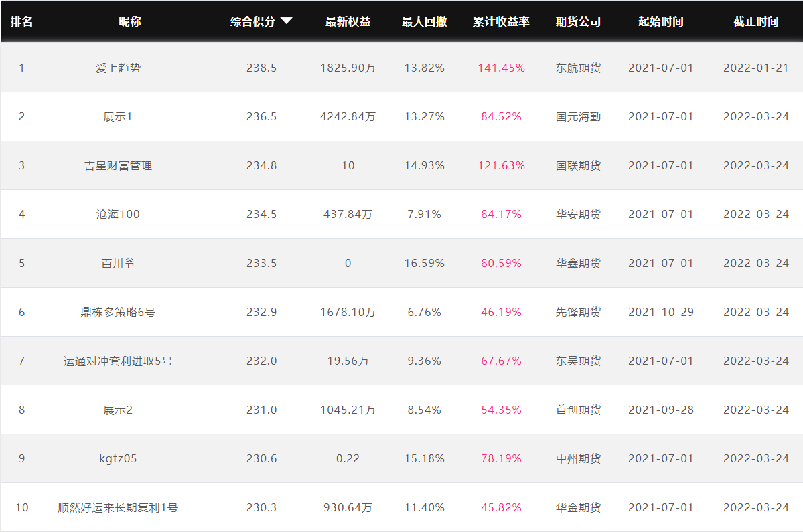Select the equity value 4242.84万

pyautogui.click(x=348, y=116)
